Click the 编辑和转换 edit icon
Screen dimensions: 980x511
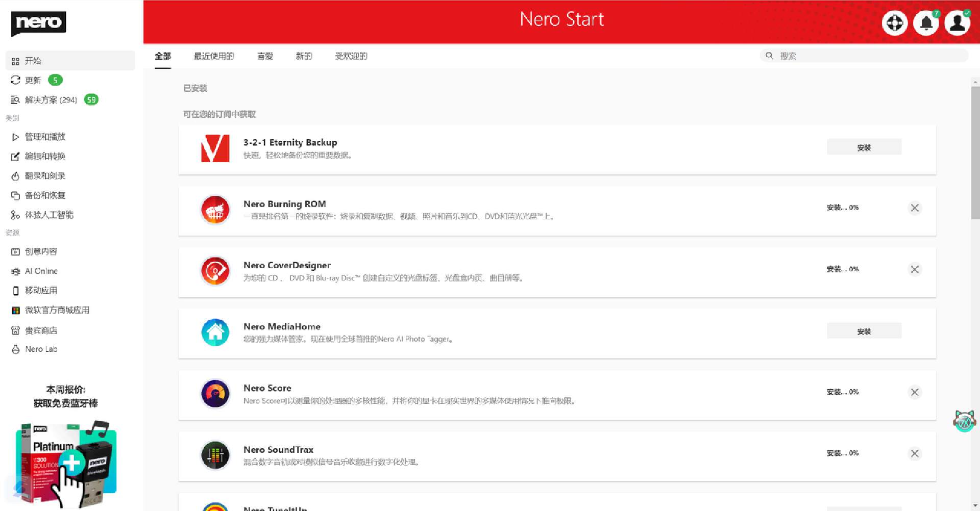(15, 156)
